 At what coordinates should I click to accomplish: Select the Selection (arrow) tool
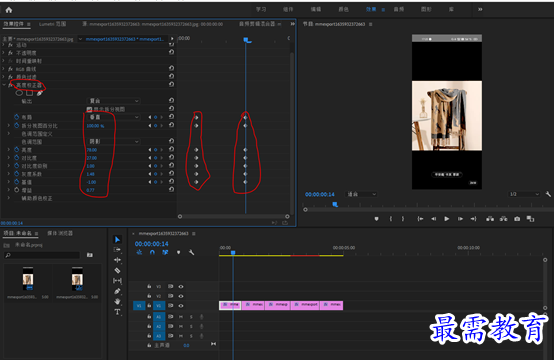(117, 240)
